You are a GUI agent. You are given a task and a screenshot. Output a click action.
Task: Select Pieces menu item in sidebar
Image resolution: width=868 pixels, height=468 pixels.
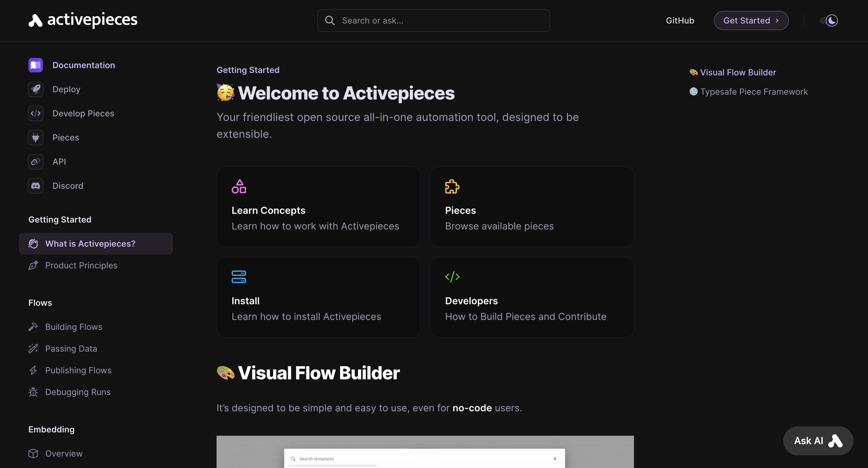click(x=65, y=138)
